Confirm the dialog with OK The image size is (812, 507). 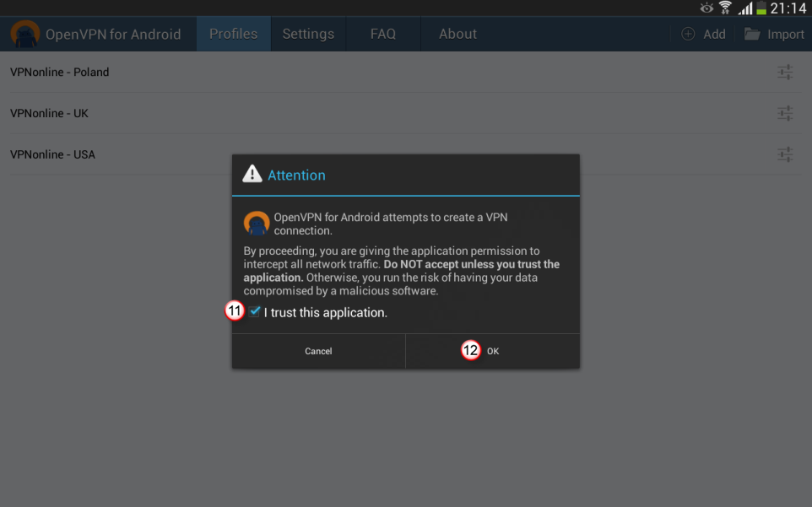(492, 351)
